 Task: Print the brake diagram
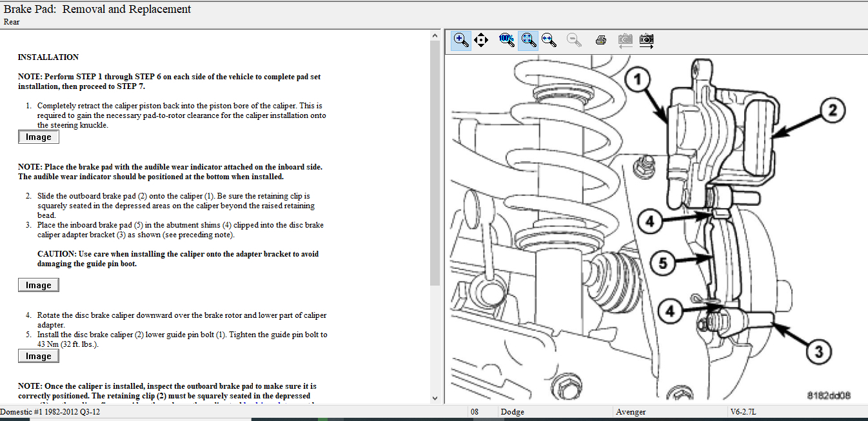point(601,40)
